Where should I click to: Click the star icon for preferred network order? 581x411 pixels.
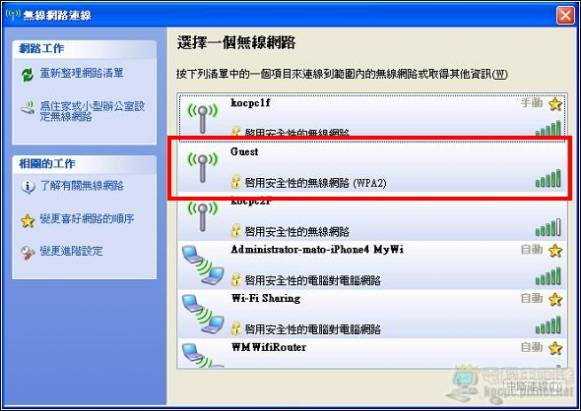click(x=27, y=220)
